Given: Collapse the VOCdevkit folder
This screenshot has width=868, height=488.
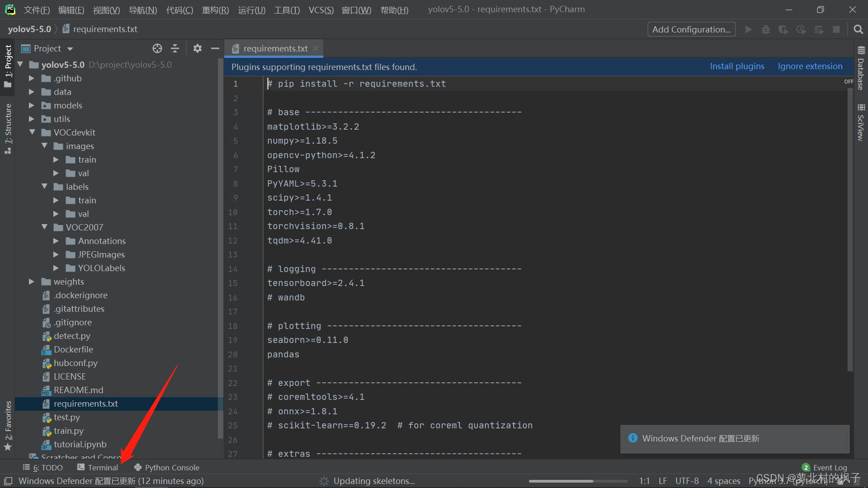Looking at the screenshot, I should click(32, 132).
